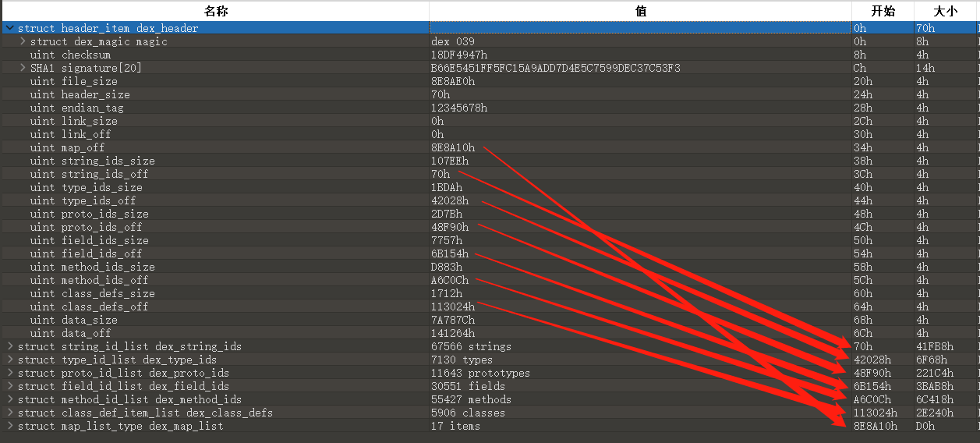980x443 pixels.
Task: Select the uint checksum row
Action: click(x=70, y=55)
